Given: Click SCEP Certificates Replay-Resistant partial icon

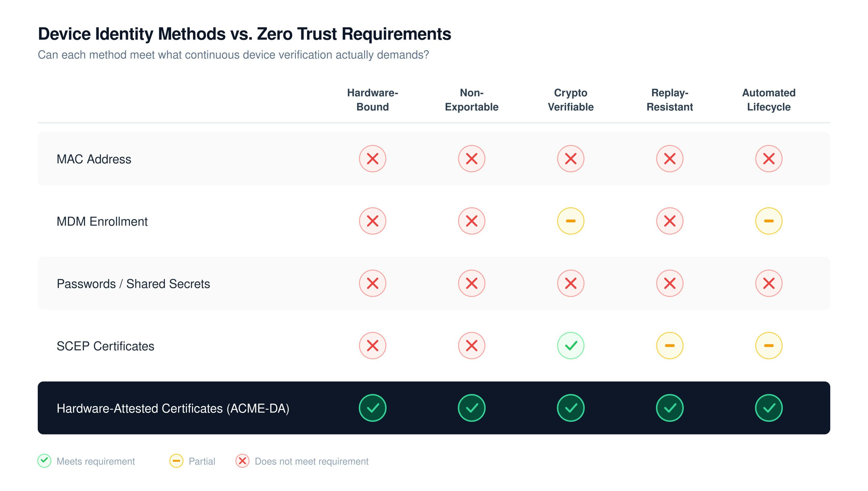Looking at the screenshot, I should 670,346.
